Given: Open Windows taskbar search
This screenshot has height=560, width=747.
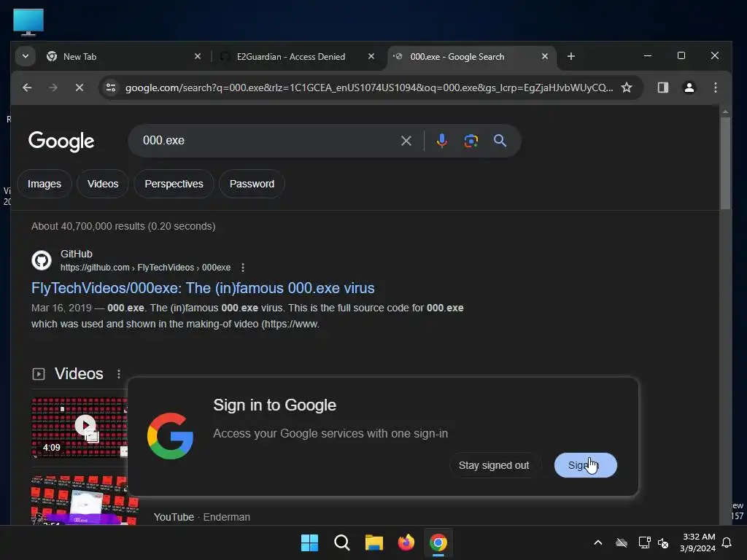Looking at the screenshot, I should (341, 542).
